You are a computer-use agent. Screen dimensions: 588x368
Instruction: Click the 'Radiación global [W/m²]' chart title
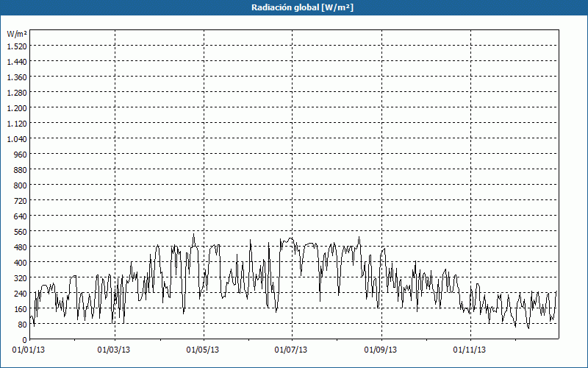[x=302, y=7]
